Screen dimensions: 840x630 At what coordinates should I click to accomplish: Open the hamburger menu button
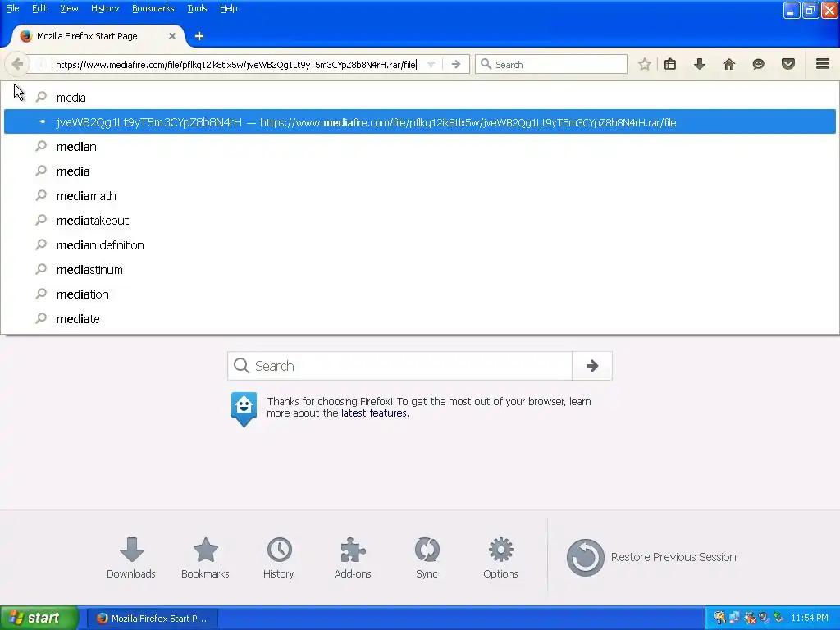pos(823,64)
